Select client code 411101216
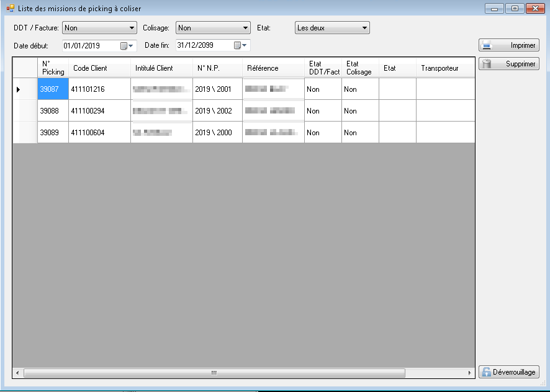550x392 pixels. click(x=99, y=89)
